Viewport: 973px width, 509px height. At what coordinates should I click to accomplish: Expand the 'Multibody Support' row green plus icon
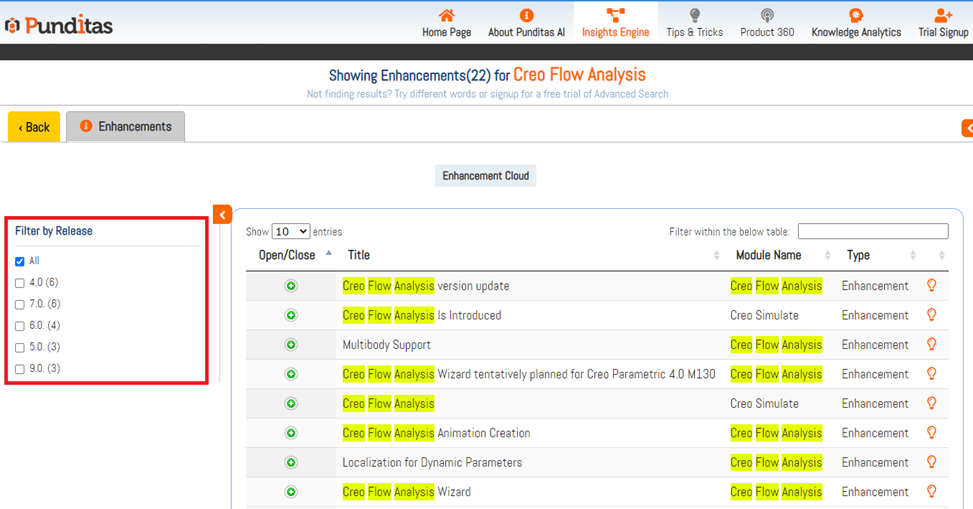coord(291,345)
